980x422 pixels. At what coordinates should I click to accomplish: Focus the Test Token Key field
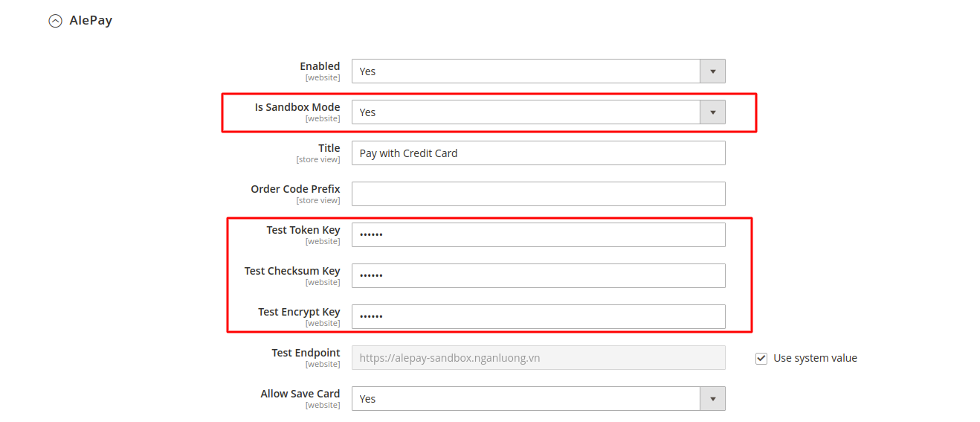click(538, 235)
